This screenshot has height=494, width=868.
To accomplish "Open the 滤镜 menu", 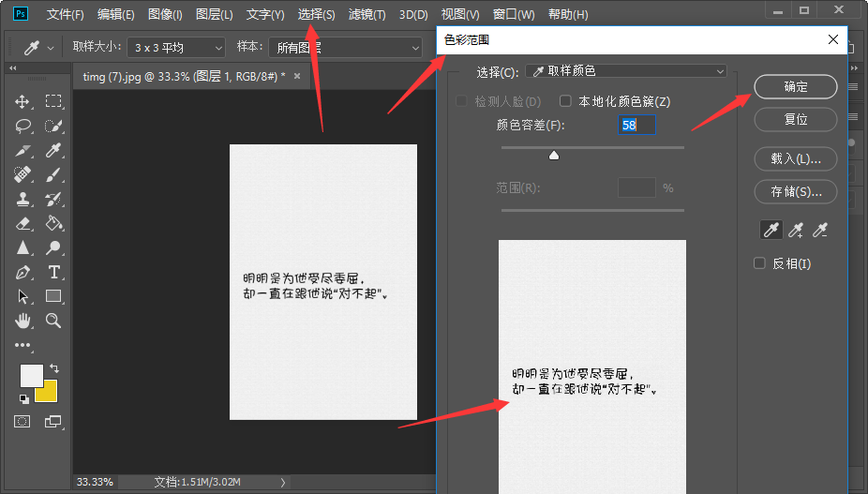I will point(367,15).
